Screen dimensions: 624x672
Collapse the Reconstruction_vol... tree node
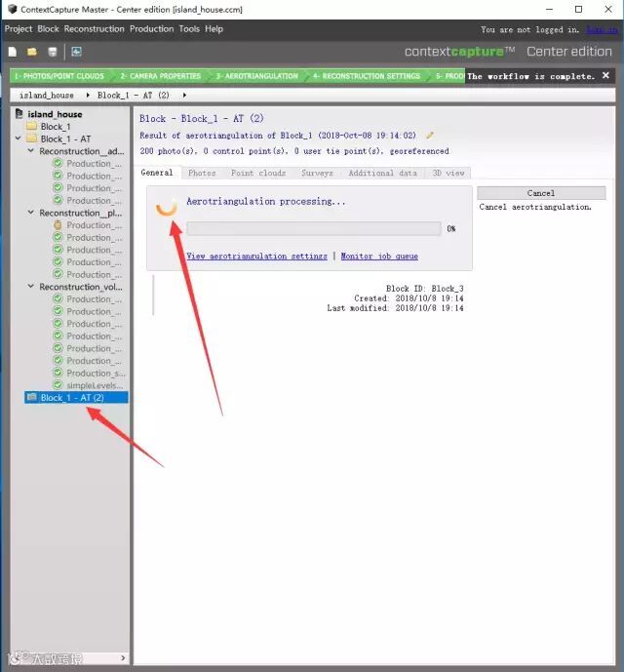[31, 286]
